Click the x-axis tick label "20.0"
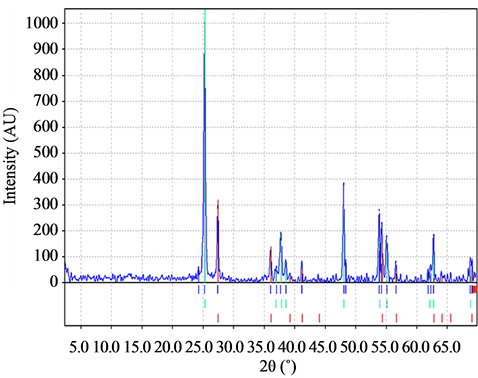 [168, 347]
